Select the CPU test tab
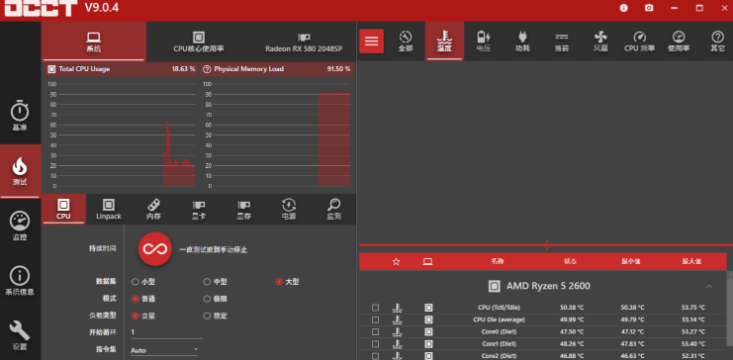 point(64,209)
